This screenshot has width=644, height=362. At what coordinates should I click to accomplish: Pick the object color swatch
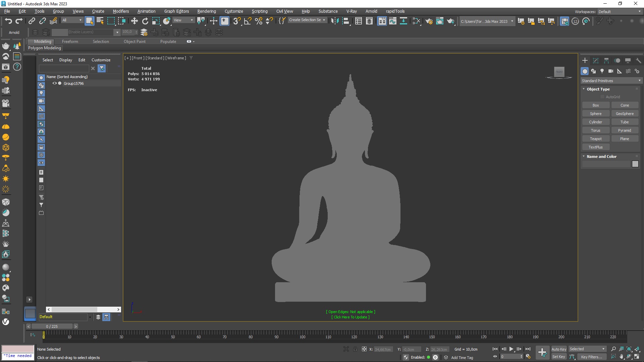[x=635, y=164]
